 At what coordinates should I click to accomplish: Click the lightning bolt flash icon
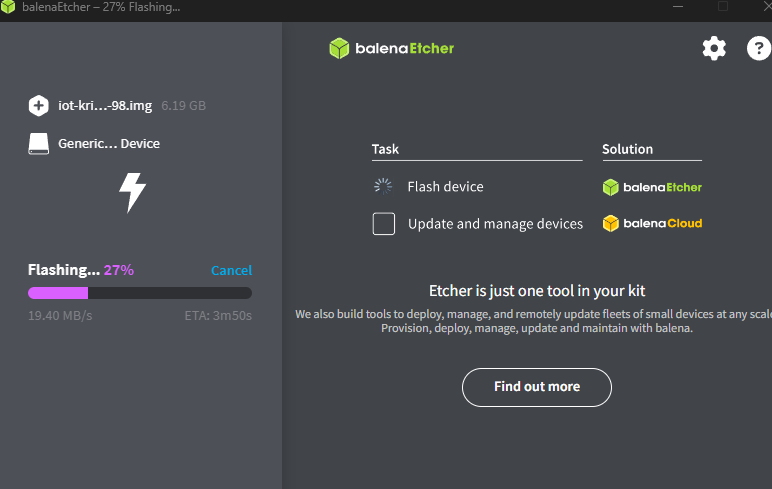[x=132, y=192]
